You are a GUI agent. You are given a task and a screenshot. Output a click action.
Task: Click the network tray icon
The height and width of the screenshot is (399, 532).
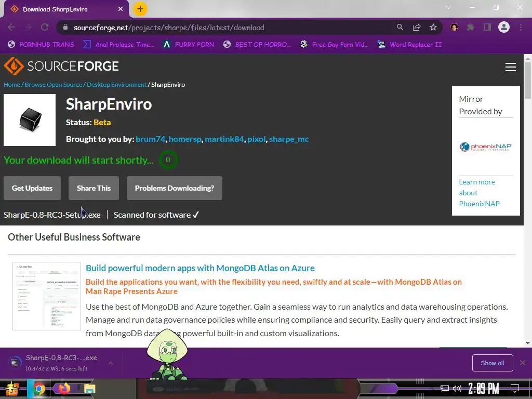coord(445,389)
